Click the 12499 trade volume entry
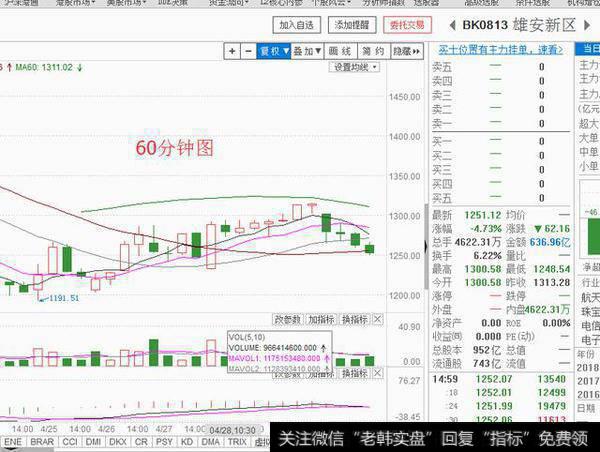 point(551,393)
